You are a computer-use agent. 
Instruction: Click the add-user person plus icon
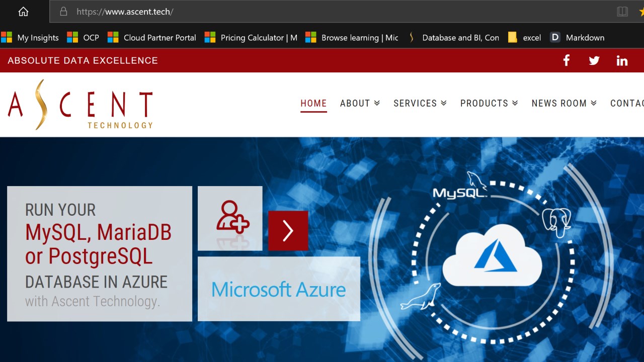pyautogui.click(x=232, y=217)
